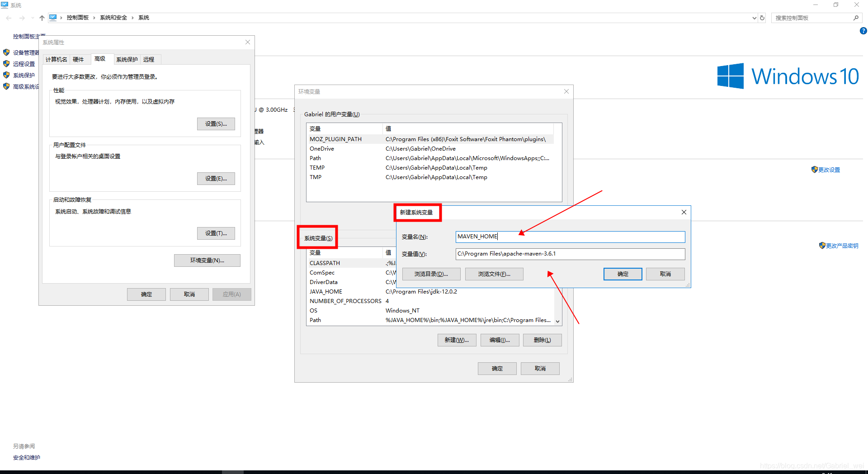Open performance 设置(S)... button

point(216,124)
